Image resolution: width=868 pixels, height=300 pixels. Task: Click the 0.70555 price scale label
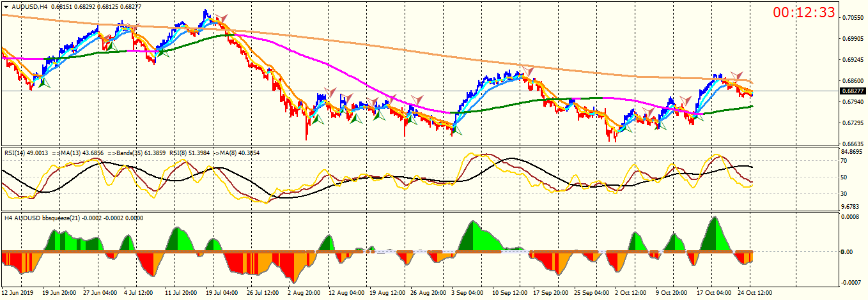pyautogui.click(x=851, y=17)
